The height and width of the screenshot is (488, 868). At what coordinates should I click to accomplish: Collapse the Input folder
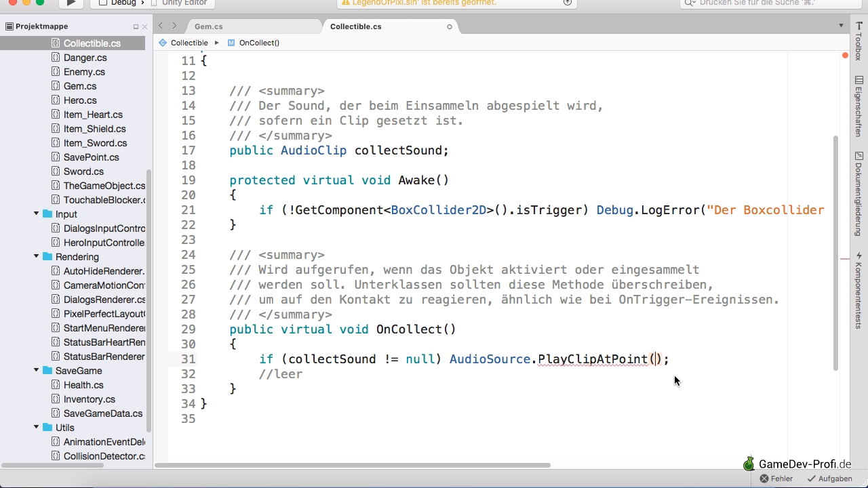tap(37, 214)
